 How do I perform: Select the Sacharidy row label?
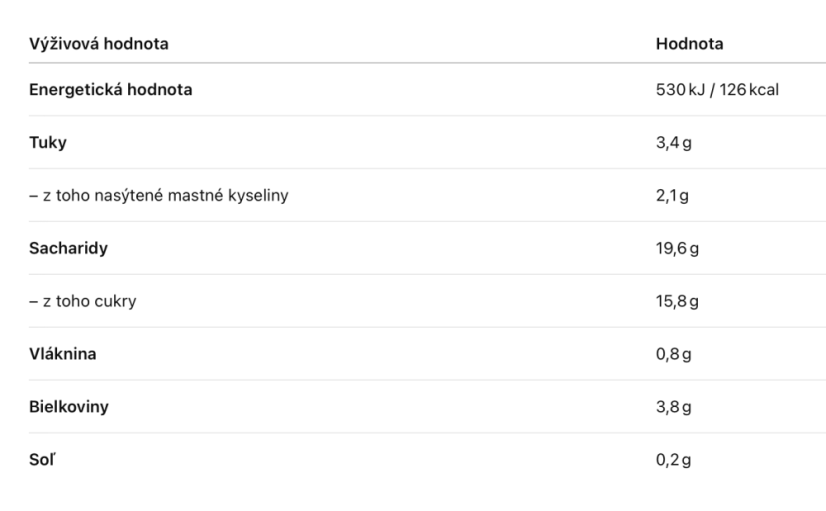coord(68,249)
